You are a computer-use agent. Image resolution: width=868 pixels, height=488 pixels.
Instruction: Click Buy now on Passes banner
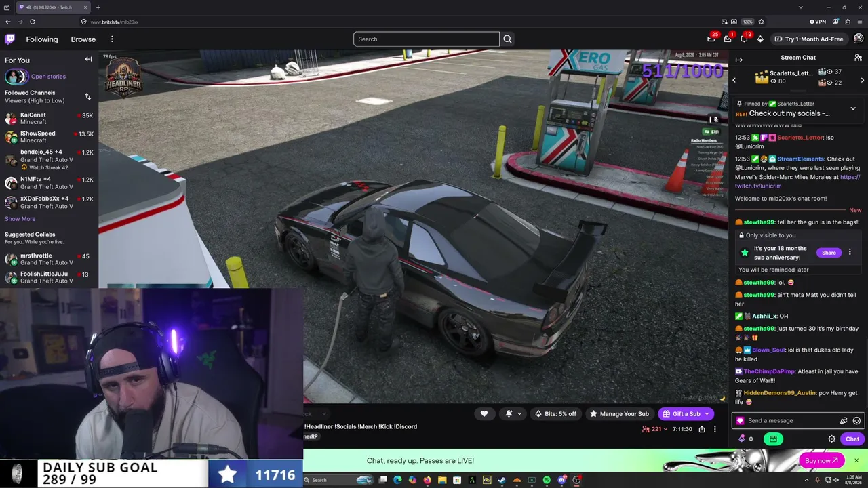tap(822, 461)
